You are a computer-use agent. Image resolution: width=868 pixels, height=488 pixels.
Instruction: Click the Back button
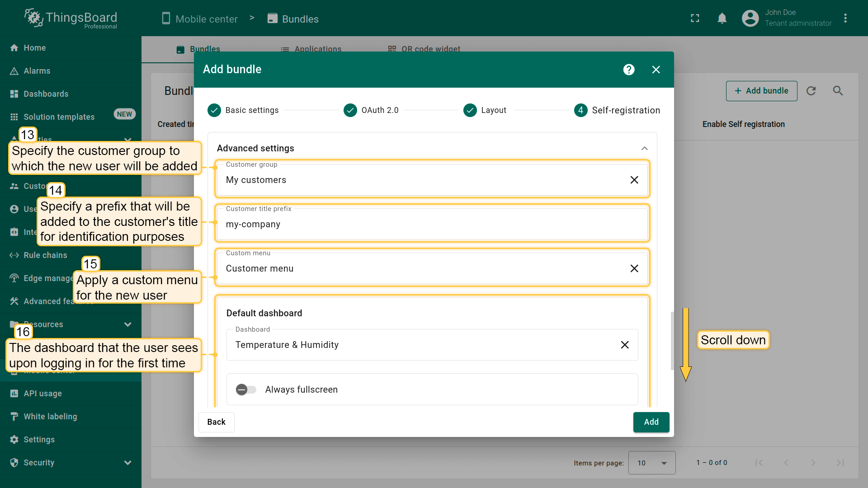(216, 422)
